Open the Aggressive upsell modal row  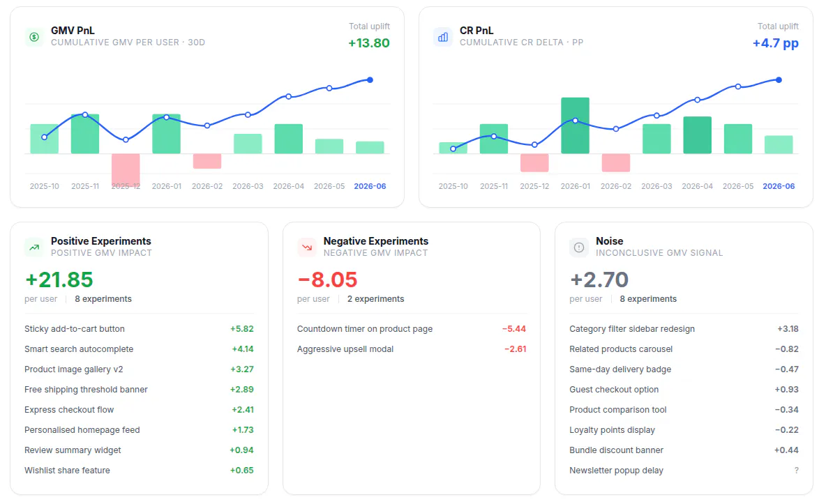pos(412,349)
